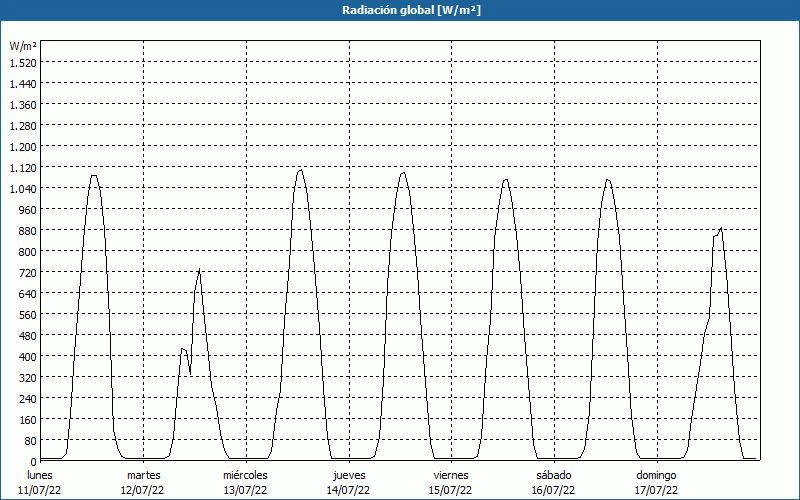
Task: Click the 'Radiación global [W/m²]' chart title
Action: [x=411, y=10]
